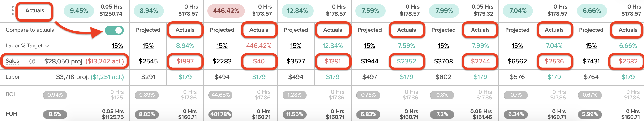Edit the projected sales value $2545

[x=148, y=61]
